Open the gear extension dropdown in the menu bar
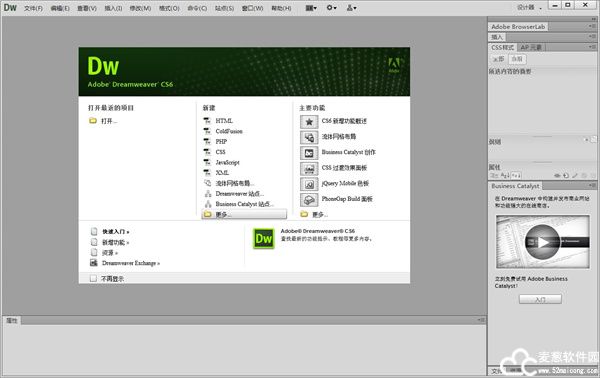 click(331, 8)
